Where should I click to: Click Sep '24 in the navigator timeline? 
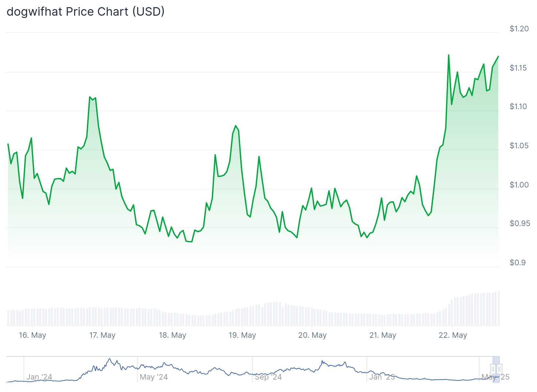click(x=268, y=377)
